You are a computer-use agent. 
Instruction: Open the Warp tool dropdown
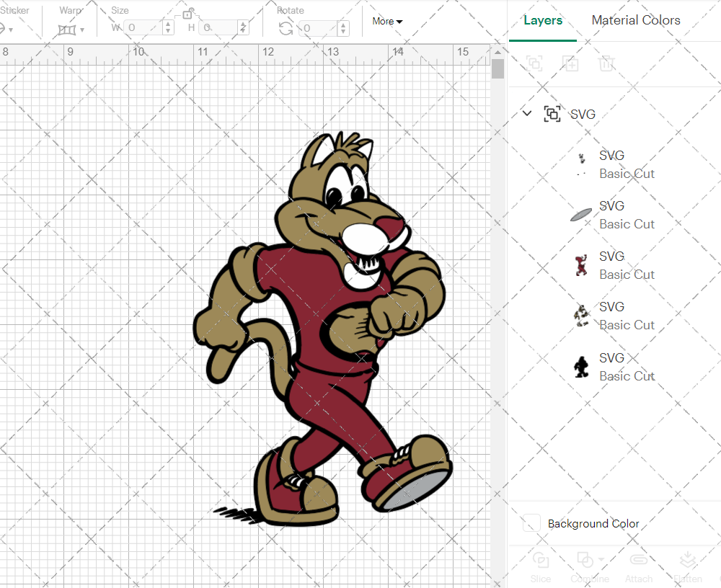82,30
